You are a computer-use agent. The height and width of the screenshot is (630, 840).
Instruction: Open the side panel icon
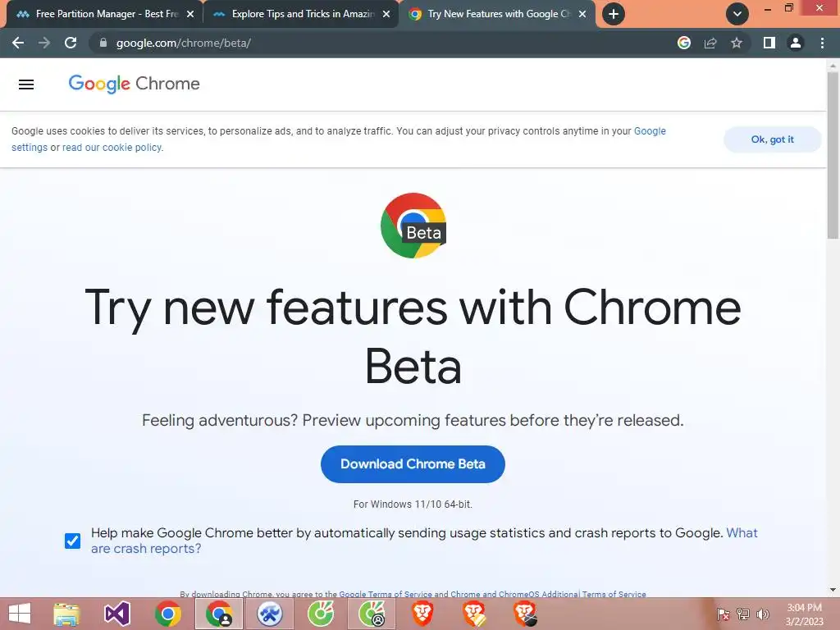coord(769,43)
